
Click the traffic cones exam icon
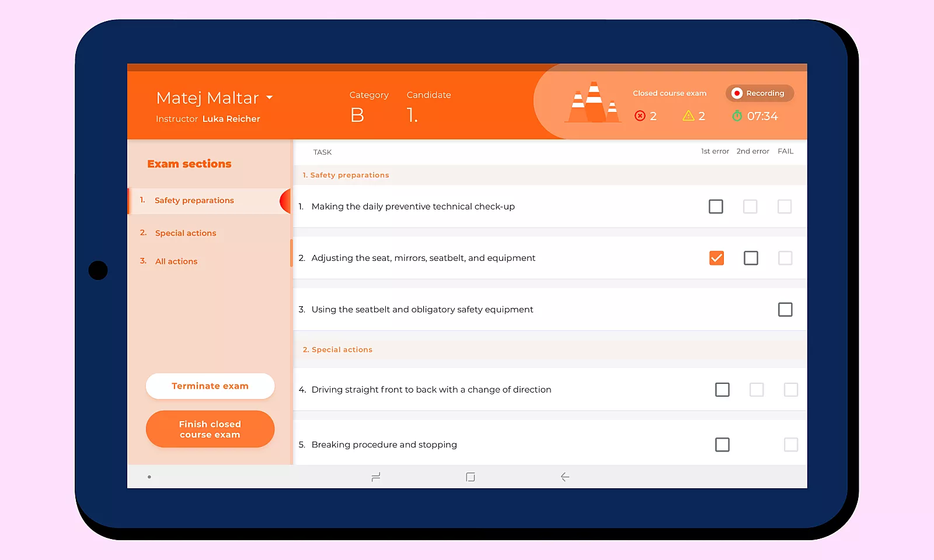[593, 103]
